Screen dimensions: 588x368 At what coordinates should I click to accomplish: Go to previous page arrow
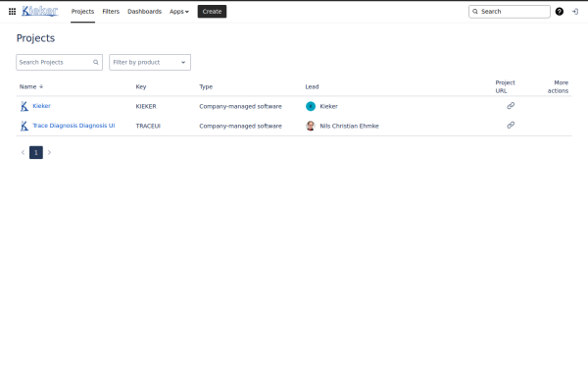(x=23, y=152)
